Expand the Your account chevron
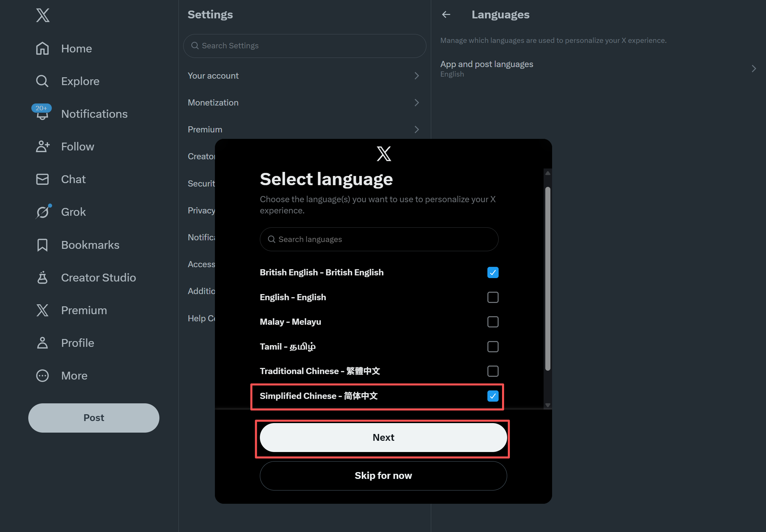Viewport: 766px width, 532px height. pos(417,76)
